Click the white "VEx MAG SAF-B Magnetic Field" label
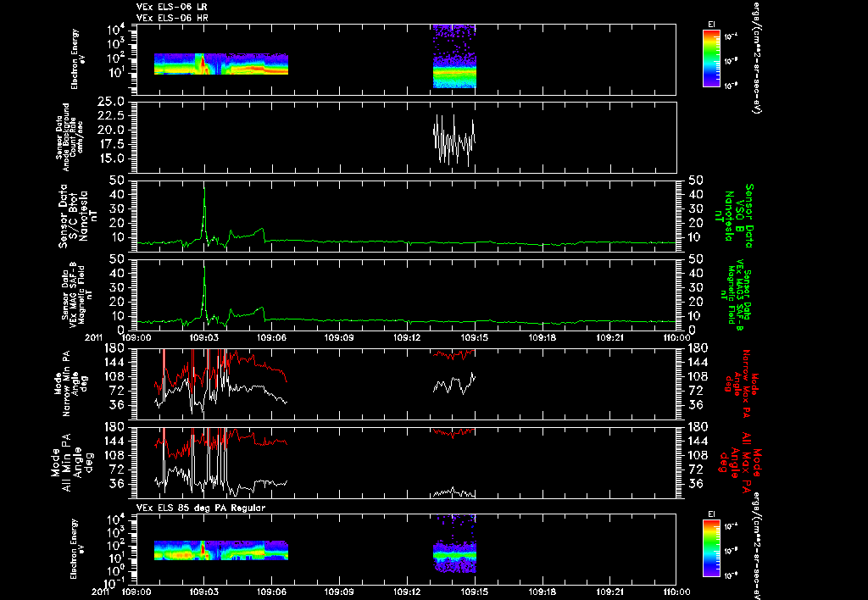This screenshot has width=868, height=600. point(77,293)
